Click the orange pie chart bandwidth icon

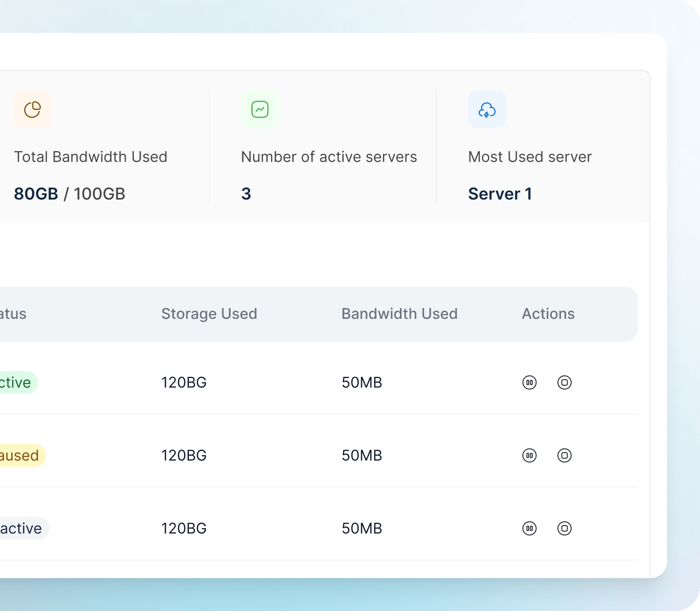(32, 110)
